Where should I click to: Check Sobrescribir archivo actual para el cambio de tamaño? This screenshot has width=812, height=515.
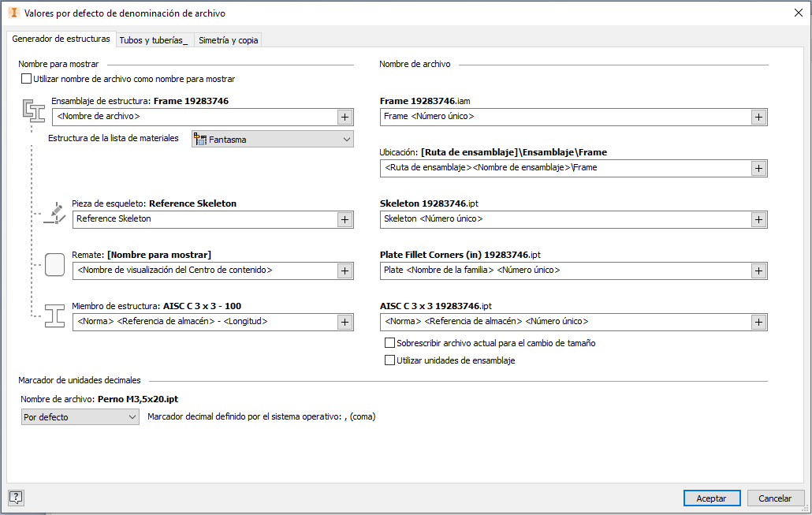[x=389, y=342]
